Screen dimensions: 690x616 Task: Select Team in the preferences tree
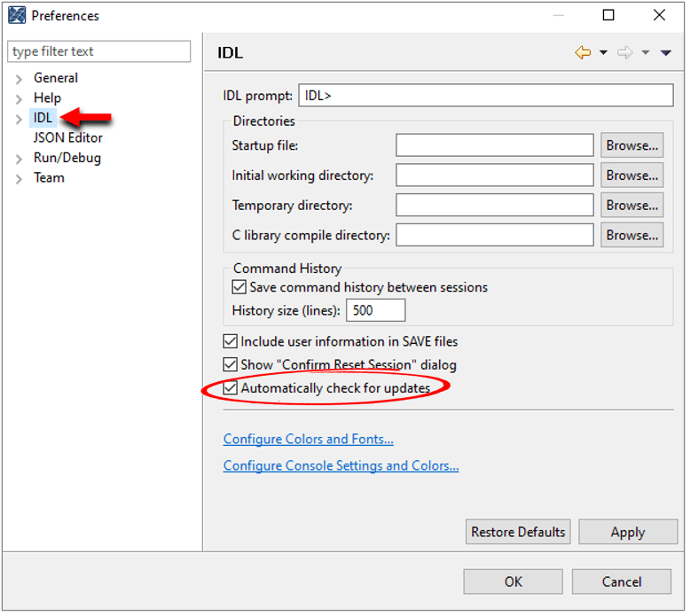point(49,177)
